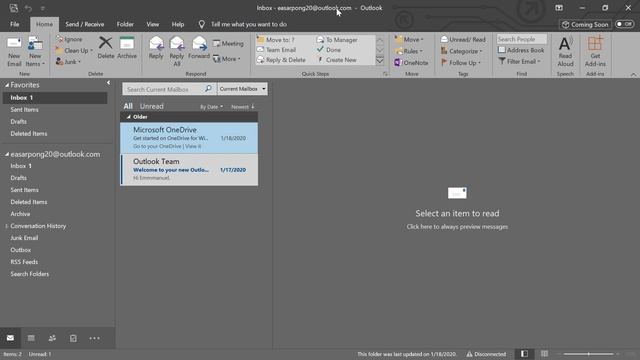Open the Categorize dropdown

[x=462, y=51]
